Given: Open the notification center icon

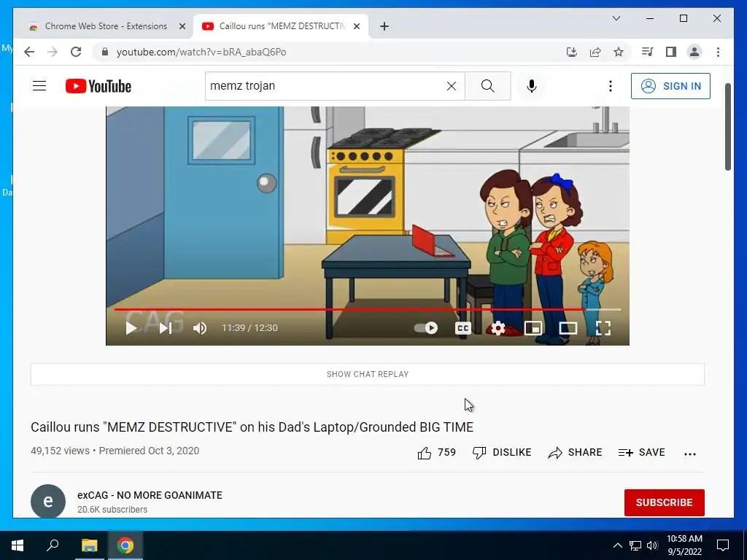Looking at the screenshot, I should (723, 545).
